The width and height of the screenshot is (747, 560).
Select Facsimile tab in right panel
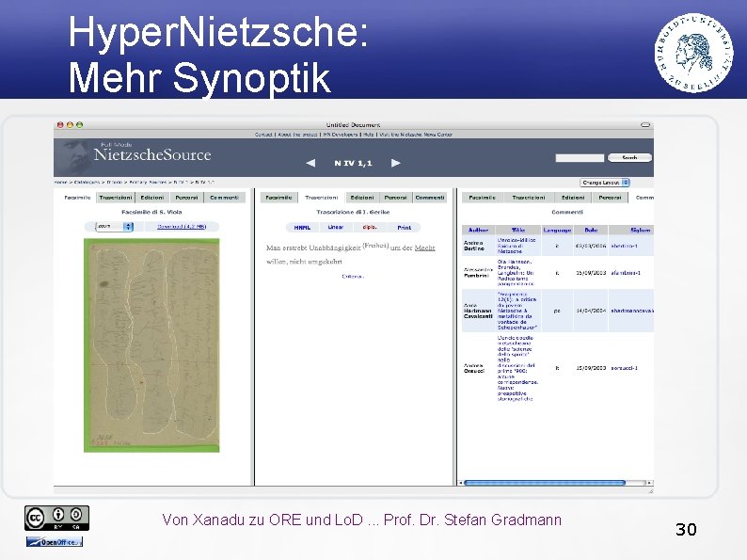pos(482,198)
